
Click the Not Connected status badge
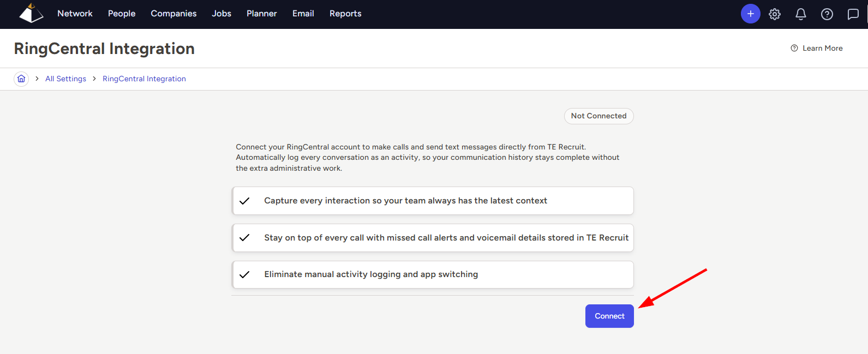pos(598,116)
